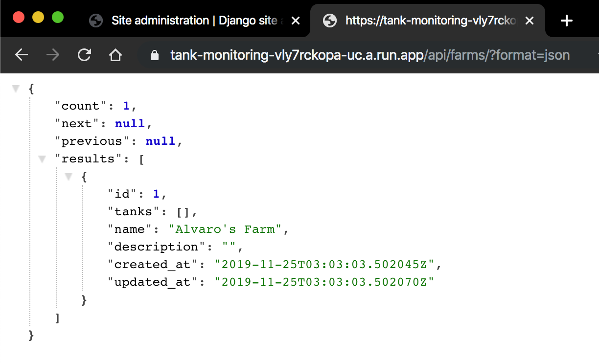Viewport: 599px width, 364px height.
Task: Click the yellow minimize window button
Action: point(38,16)
